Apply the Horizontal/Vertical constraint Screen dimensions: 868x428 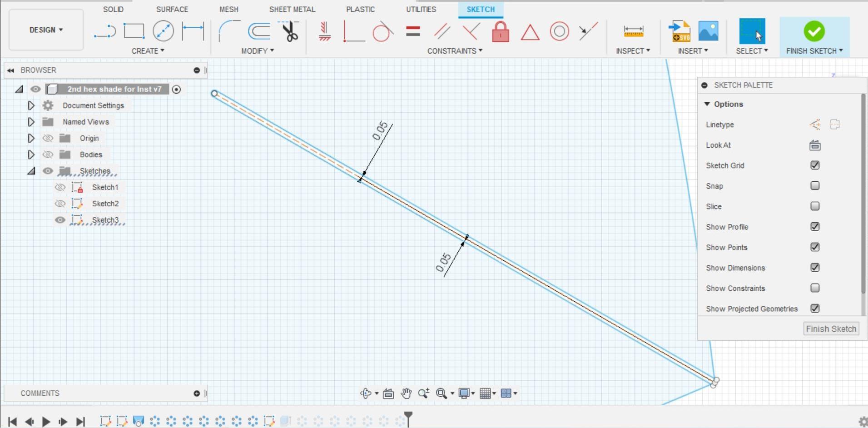coord(324,31)
